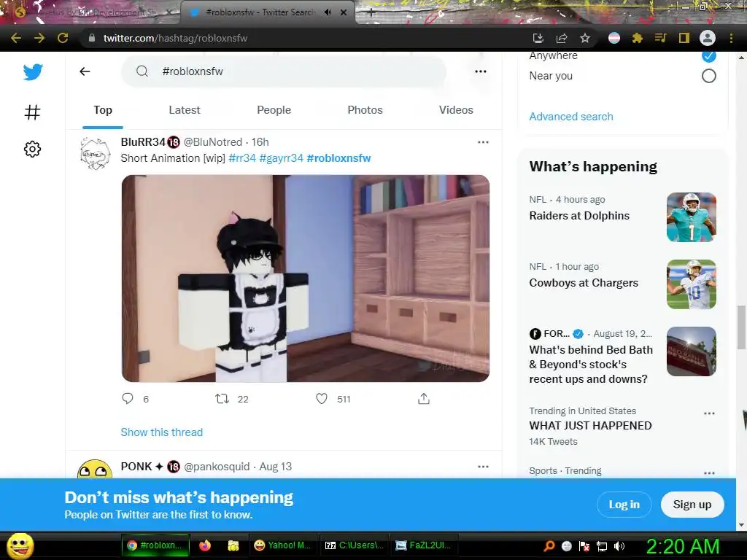
Task: Switch to the Videos tab
Action: (x=456, y=110)
